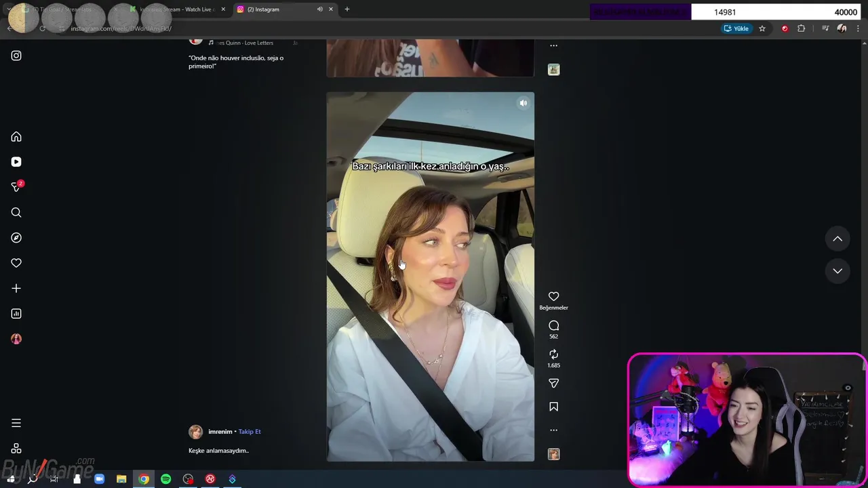Screen dimensions: 868x488
Task: Open audio thumbnail of previous reel
Action: pyautogui.click(x=553, y=69)
